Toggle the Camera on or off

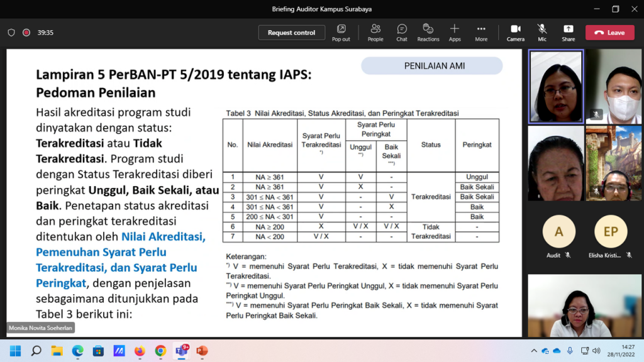(515, 33)
